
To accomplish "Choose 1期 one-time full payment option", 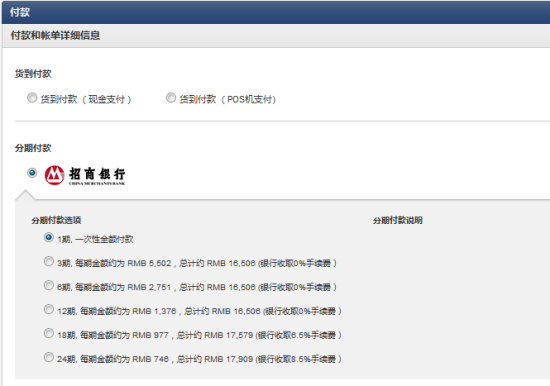I will coord(49,238).
